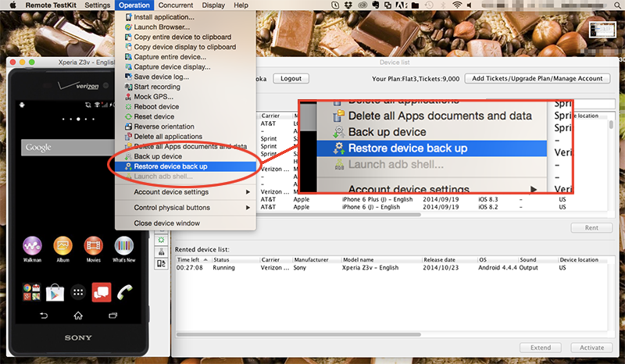This screenshot has height=364, width=625.
Task: Click the Creative Cloud icon in menu bar
Action: (x=362, y=5)
